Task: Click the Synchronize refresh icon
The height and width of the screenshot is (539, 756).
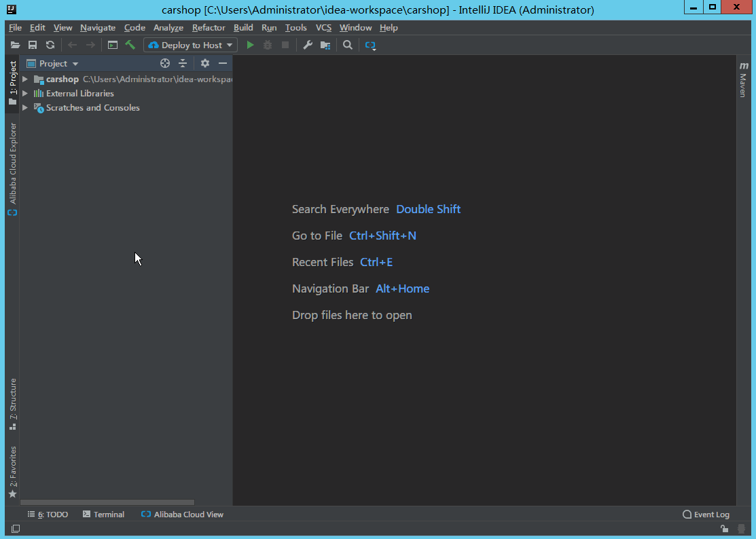Action: pos(50,45)
